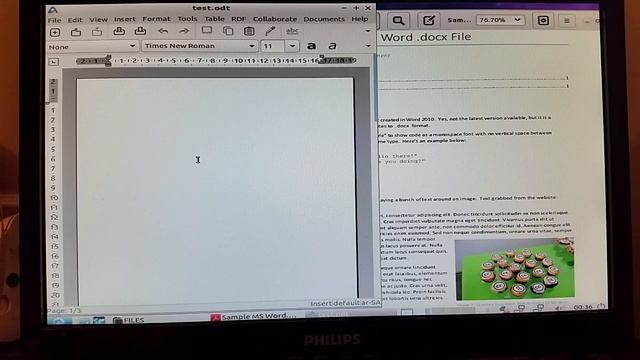Viewport: 640px width, 360px height.
Task: Toggle bold formatting
Action: [311, 46]
